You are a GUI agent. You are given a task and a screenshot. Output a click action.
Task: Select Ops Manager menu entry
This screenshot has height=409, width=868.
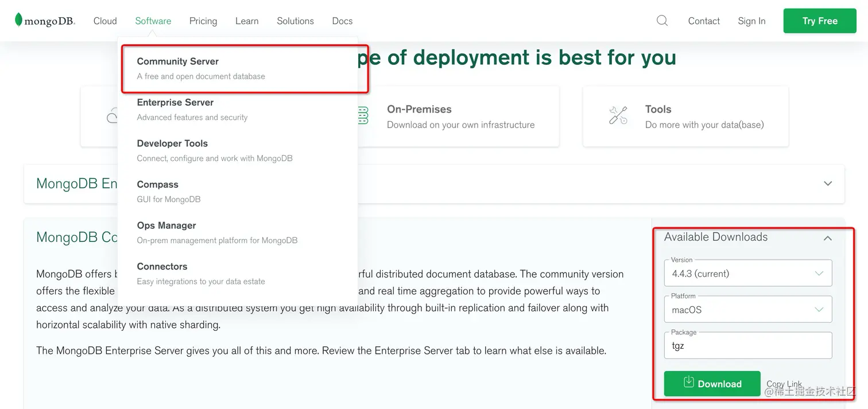(238, 233)
